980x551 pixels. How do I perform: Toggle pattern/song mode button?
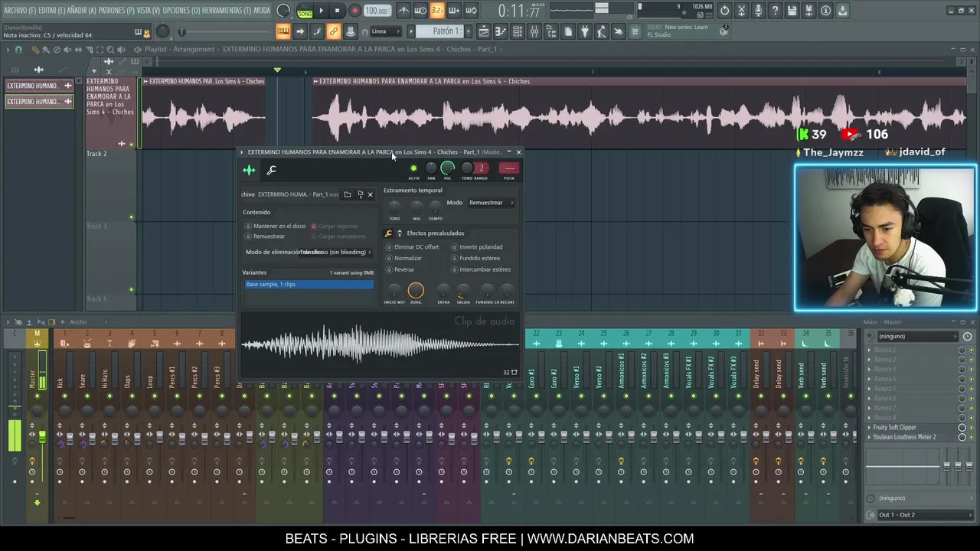point(305,11)
